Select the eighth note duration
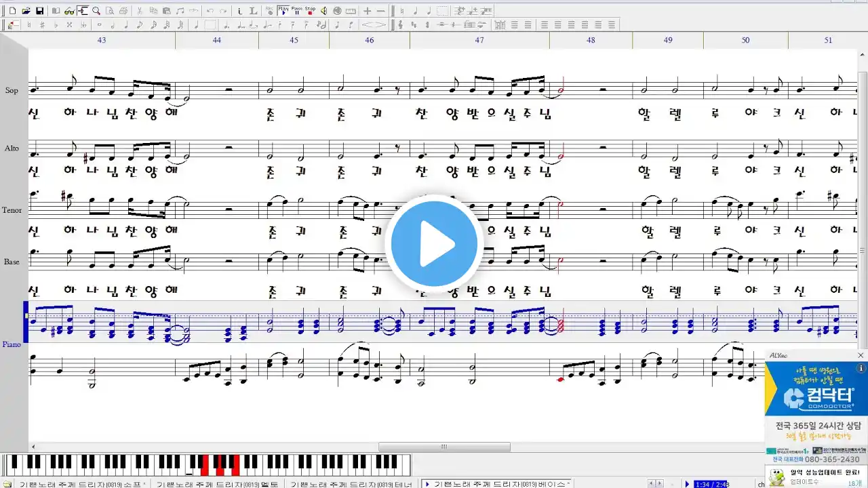Screen dimensions: 868x488 [x=140, y=25]
